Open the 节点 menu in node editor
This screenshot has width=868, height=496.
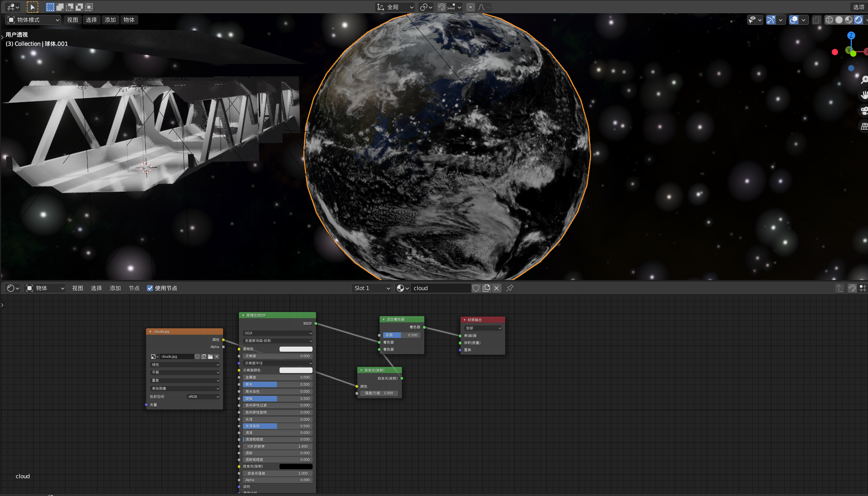(x=134, y=288)
